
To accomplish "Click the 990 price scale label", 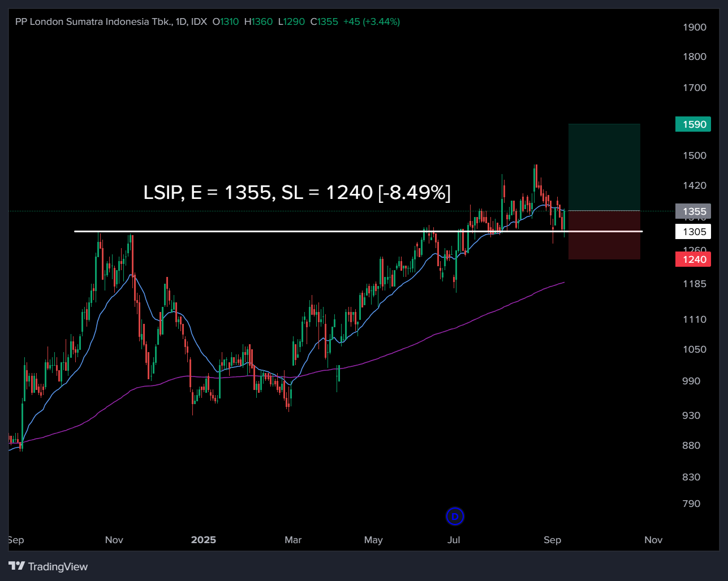I will (691, 381).
